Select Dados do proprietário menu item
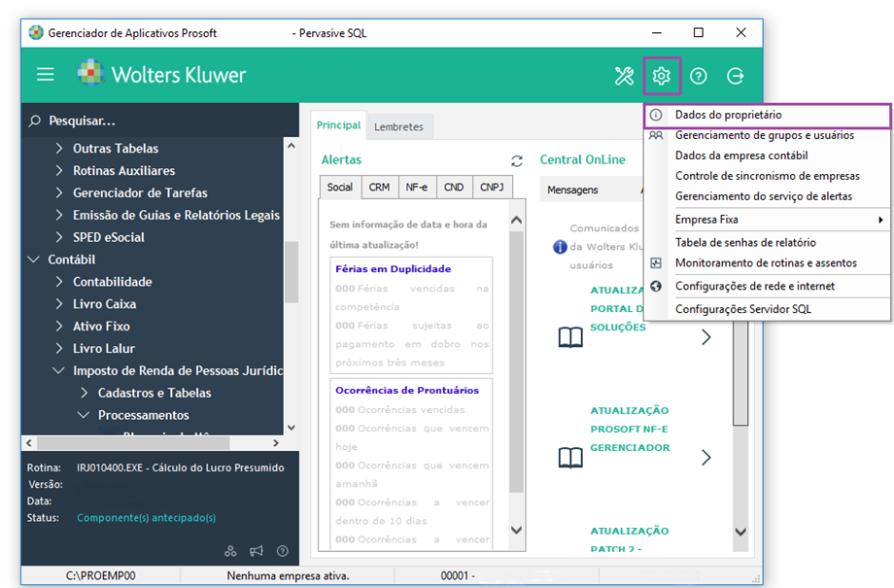Screen dimensions: 894x588 pyautogui.click(x=768, y=115)
